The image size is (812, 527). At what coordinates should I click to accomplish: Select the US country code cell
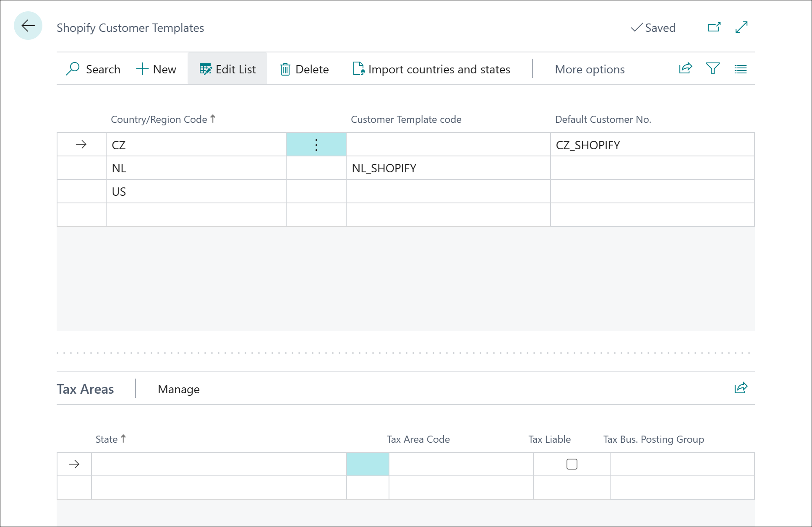(x=196, y=192)
